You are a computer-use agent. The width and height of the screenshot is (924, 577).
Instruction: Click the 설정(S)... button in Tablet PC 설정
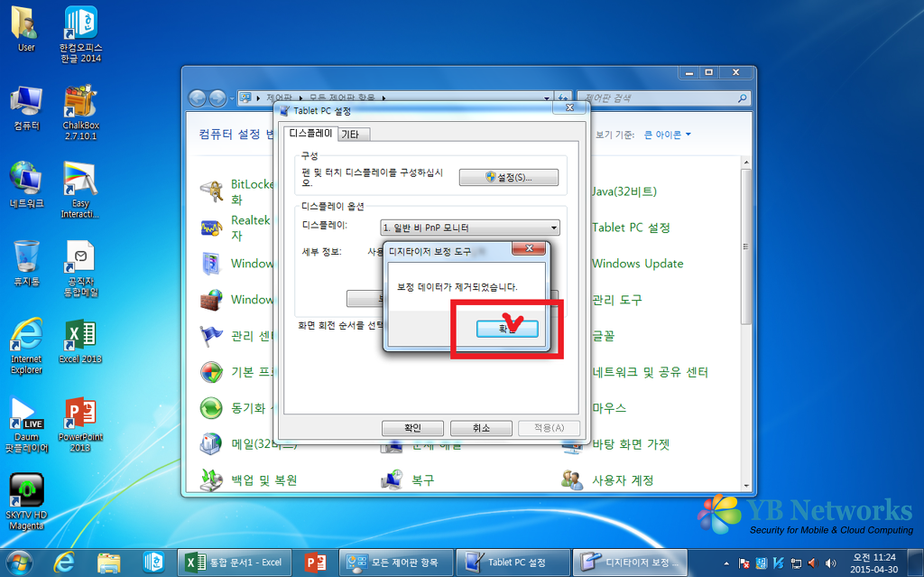(509, 177)
